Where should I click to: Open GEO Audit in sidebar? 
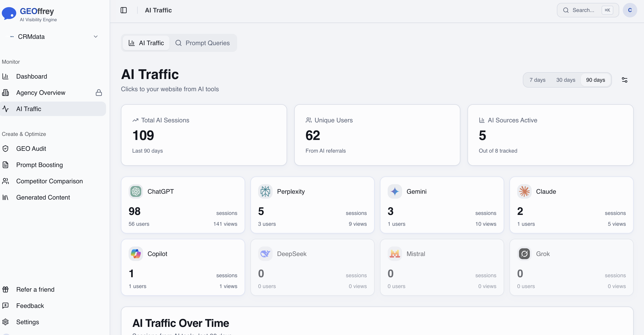click(31, 149)
